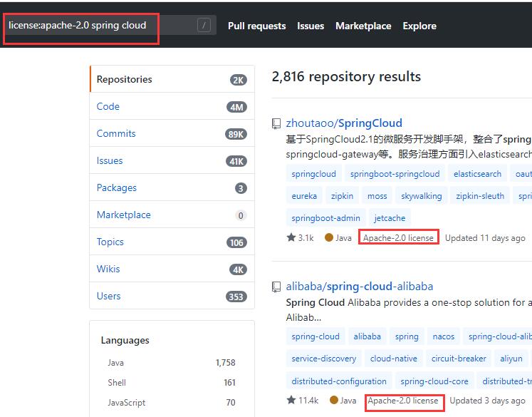Click '2,816 repository results' heading
Viewport: 532px width, 417px height.
pyautogui.click(x=346, y=77)
